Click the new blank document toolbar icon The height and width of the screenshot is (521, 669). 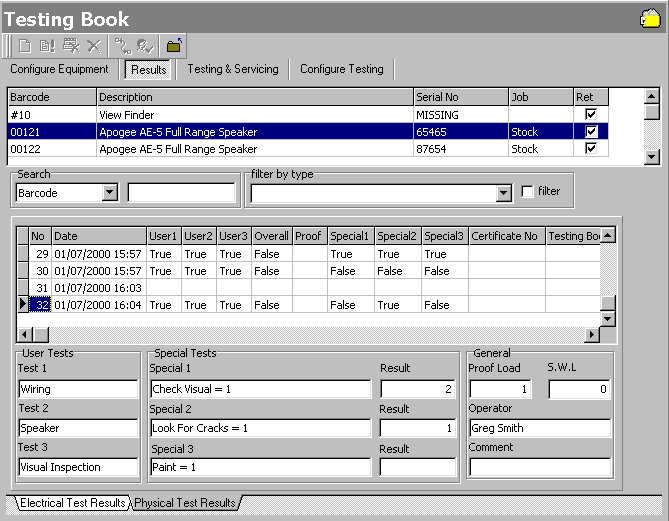23,45
